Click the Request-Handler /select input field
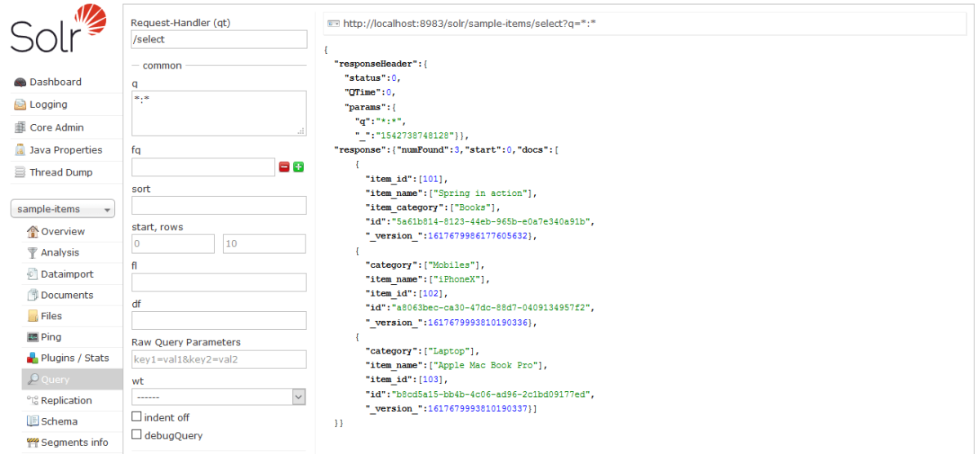 tap(218, 39)
